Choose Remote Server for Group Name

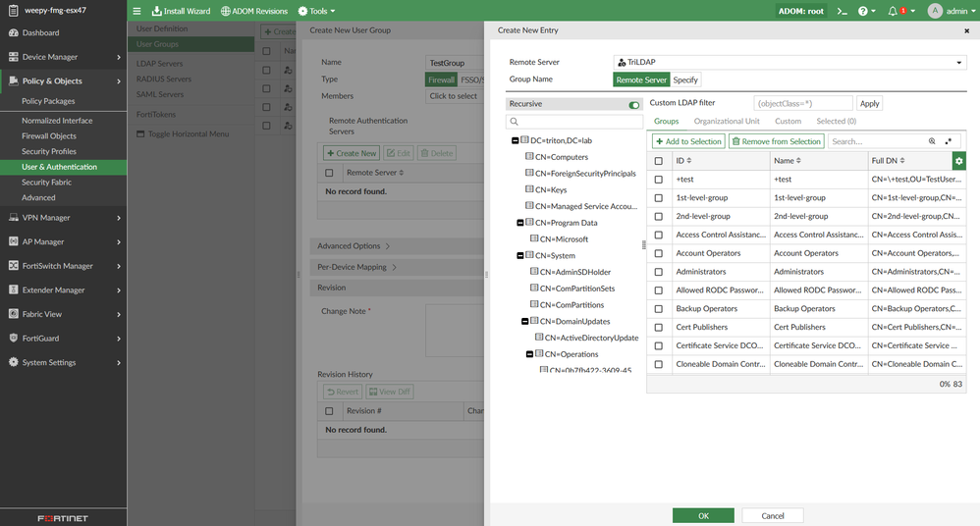641,79
